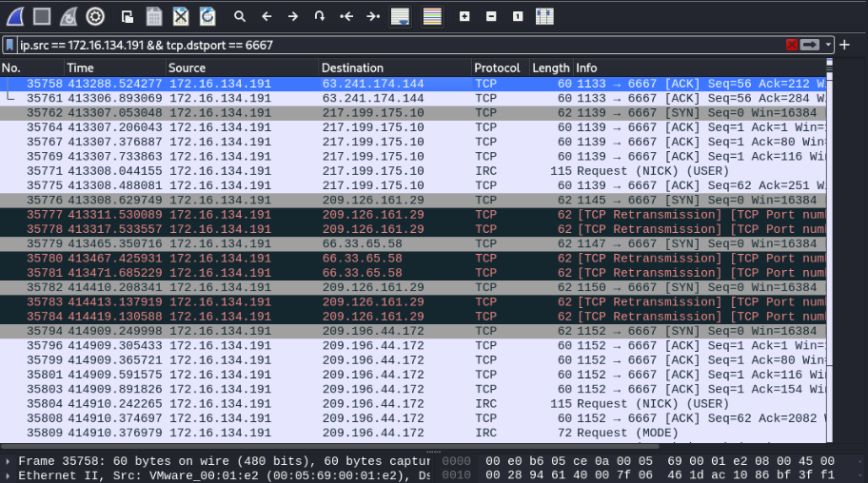Viewport: 868px width, 483px height.
Task: Click the packet list horizontal scrollbar
Action: [329, 445]
